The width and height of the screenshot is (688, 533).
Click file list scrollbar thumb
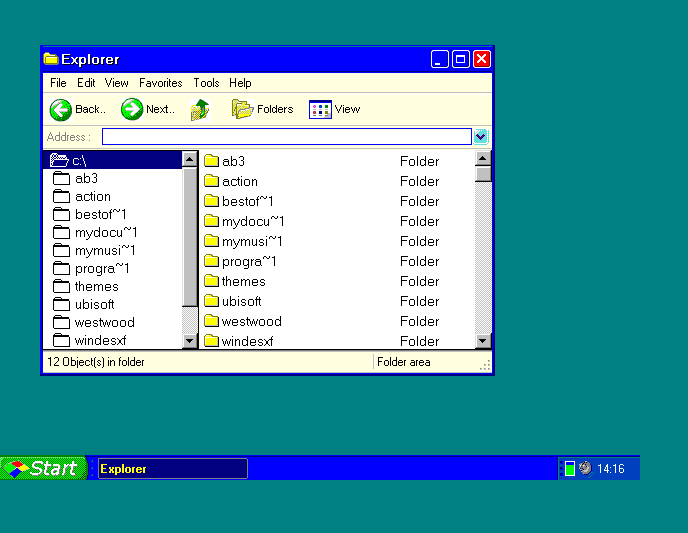[x=483, y=174]
